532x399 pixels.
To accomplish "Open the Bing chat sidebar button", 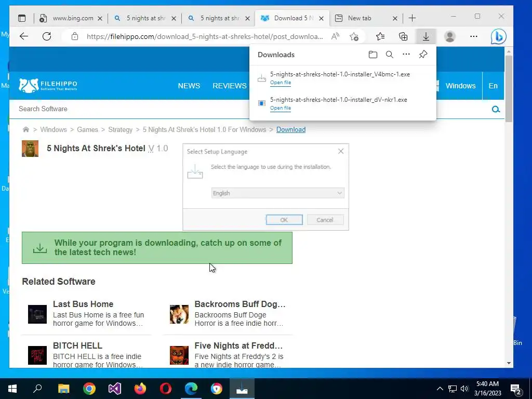I will pos(498,36).
